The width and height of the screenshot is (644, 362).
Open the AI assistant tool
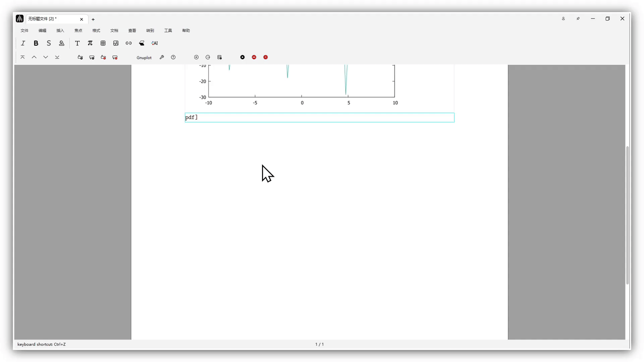point(154,43)
